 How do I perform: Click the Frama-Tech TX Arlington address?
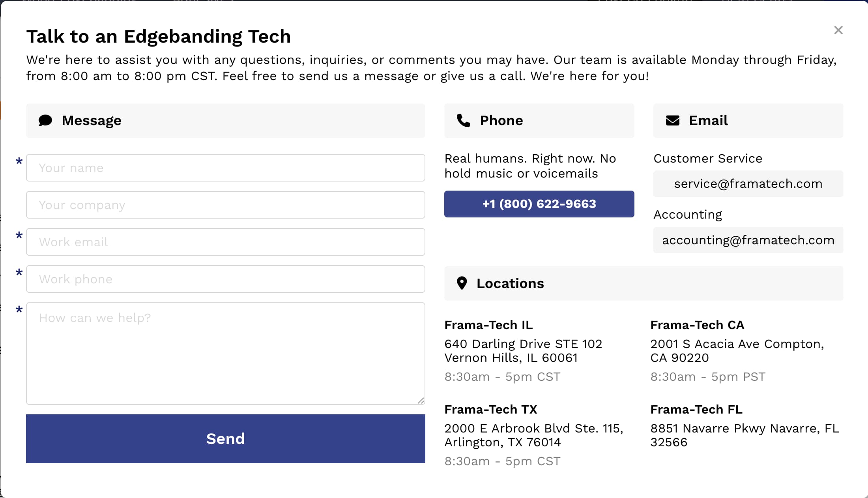[533, 435]
